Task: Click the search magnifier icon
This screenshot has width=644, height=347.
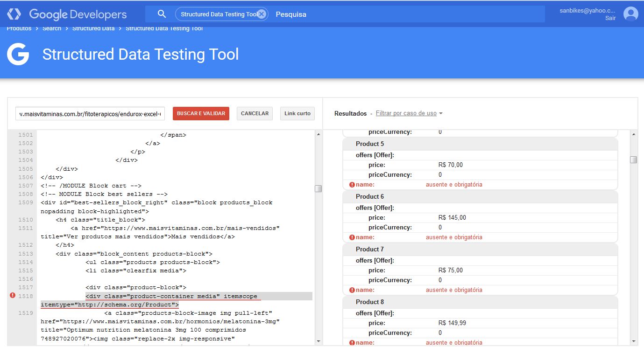Action: point(162,14)
